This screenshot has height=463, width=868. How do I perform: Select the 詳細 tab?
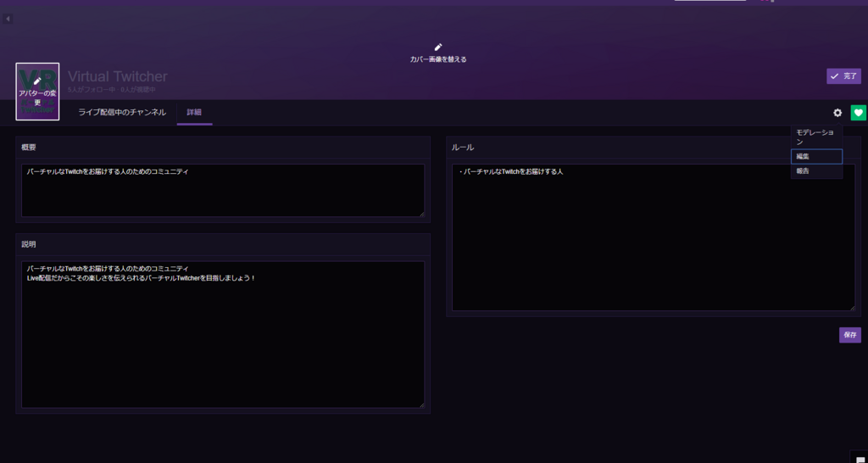point(194,113)
